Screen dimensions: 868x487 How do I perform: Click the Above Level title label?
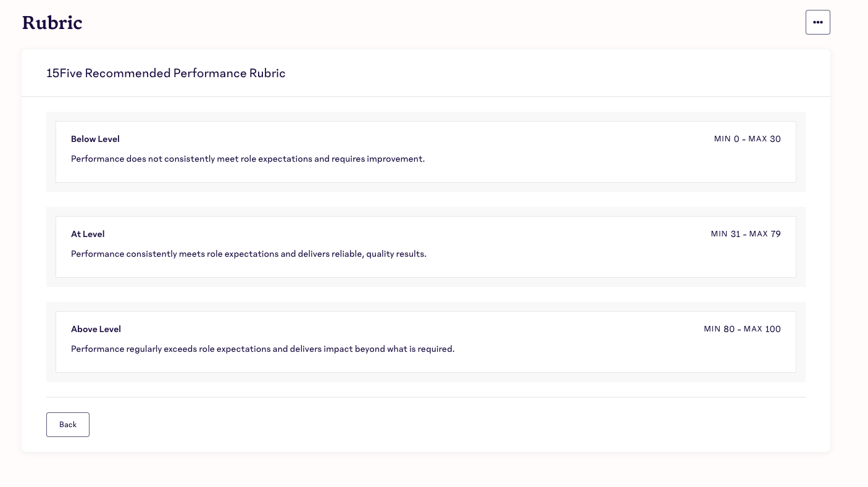point(96,329)
